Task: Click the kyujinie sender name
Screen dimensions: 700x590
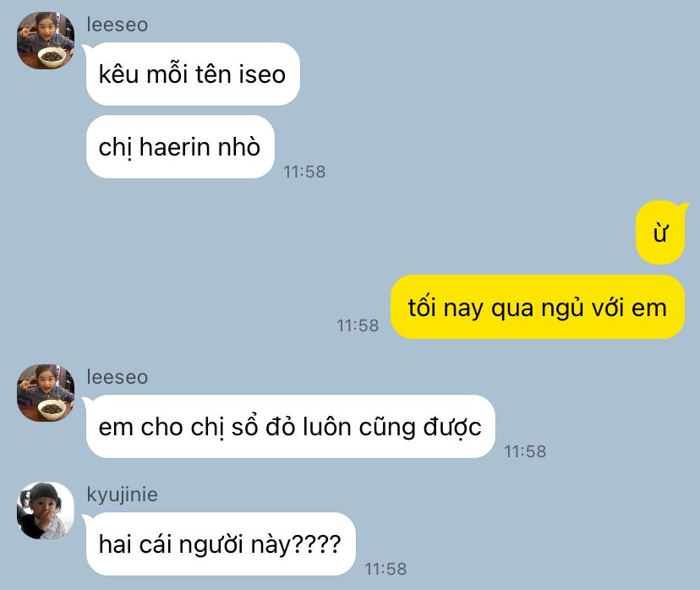Action: [123, 494]
